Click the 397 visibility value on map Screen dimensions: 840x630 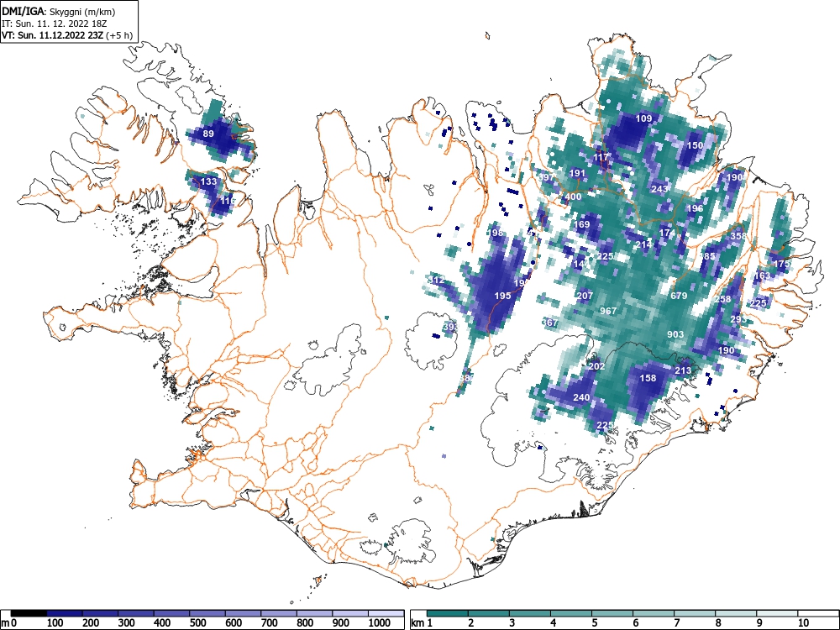coord(546,177)
